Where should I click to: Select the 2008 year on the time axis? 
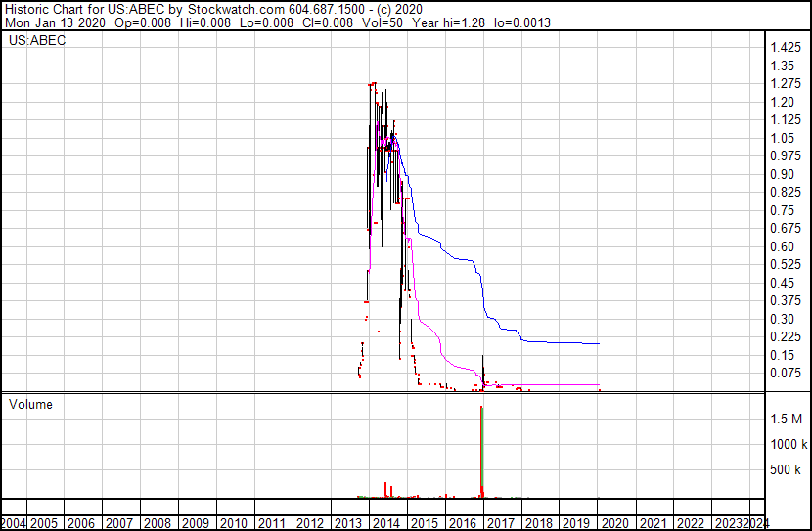[157, 523]
